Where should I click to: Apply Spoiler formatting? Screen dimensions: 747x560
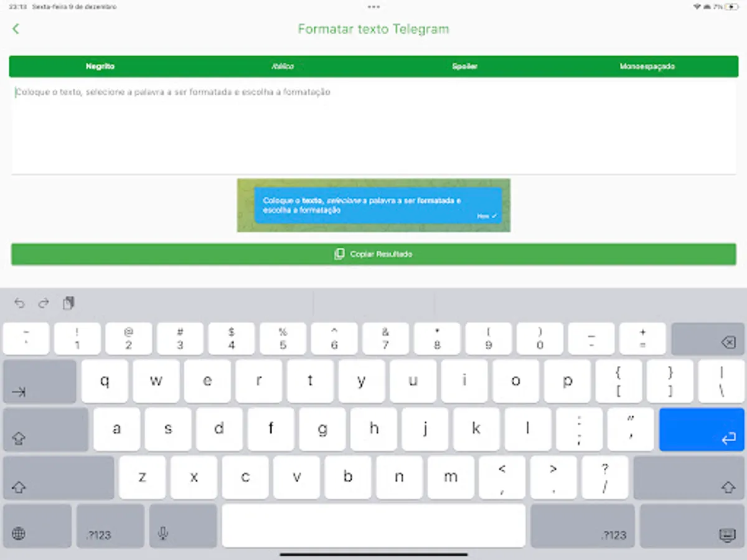464,67
